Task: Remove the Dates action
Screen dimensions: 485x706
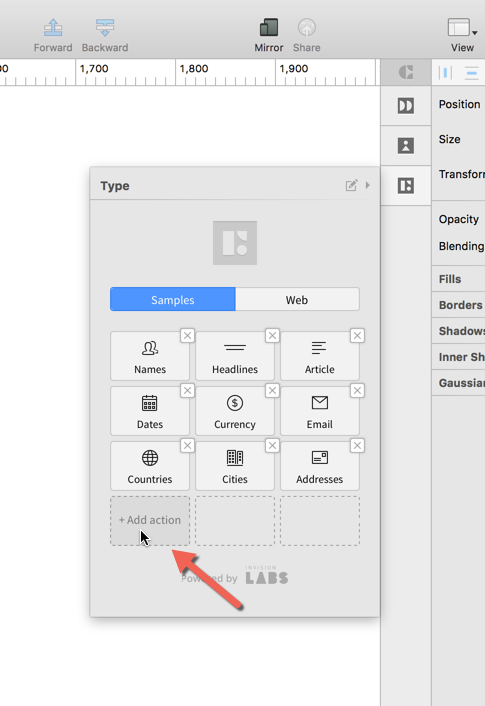Action: (188, 390)
